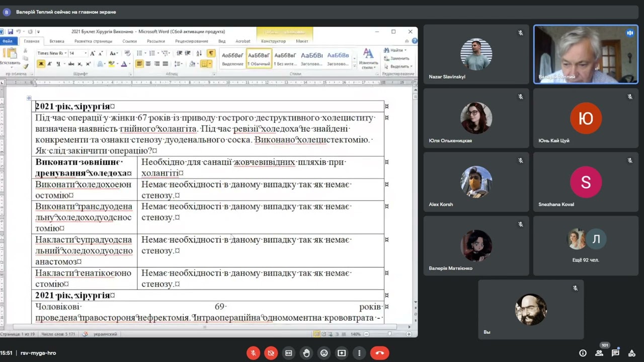Click Valeriy Teplyi's presenter video tile

586,54
